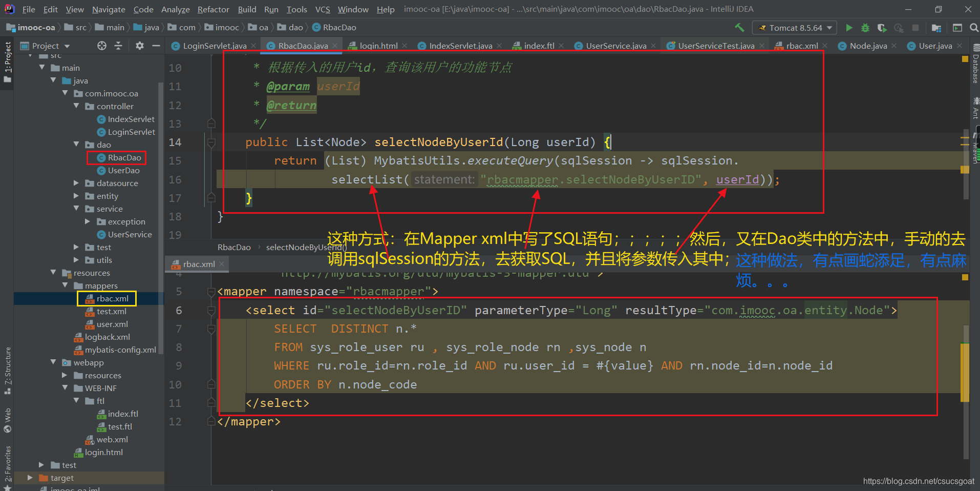
Task: Expand the target folder
Action: point(30,478)
